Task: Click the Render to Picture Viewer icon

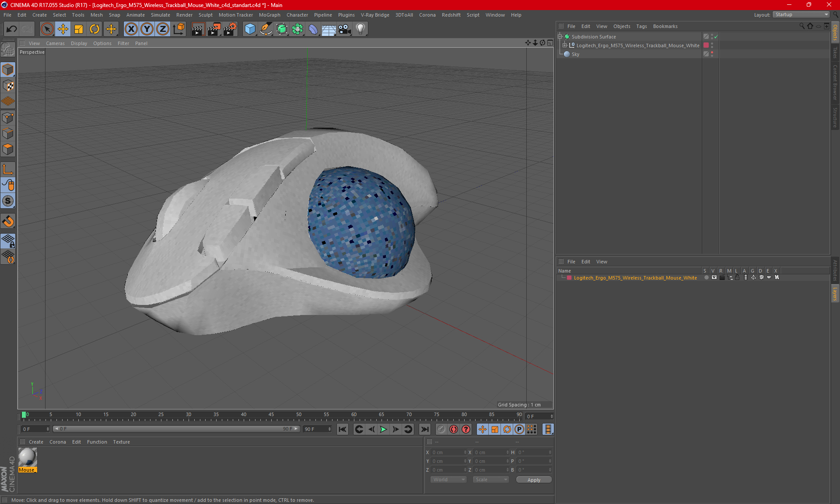Action: (x=213, y=29)
